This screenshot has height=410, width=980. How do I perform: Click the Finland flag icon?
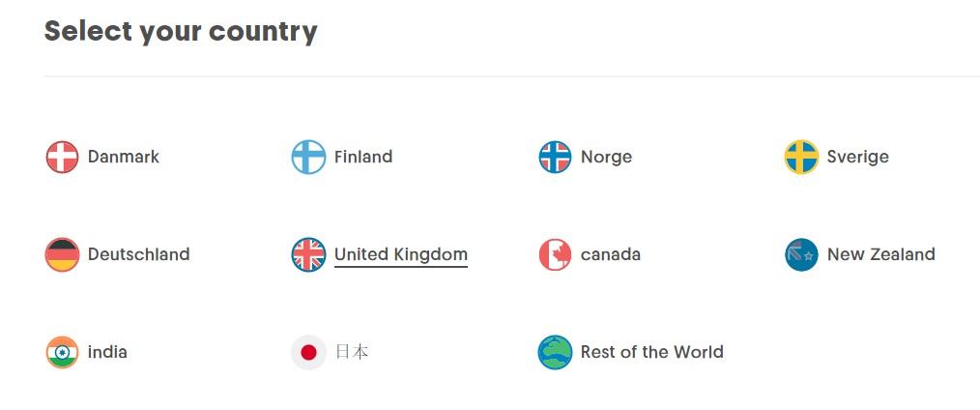click(308, 157)
